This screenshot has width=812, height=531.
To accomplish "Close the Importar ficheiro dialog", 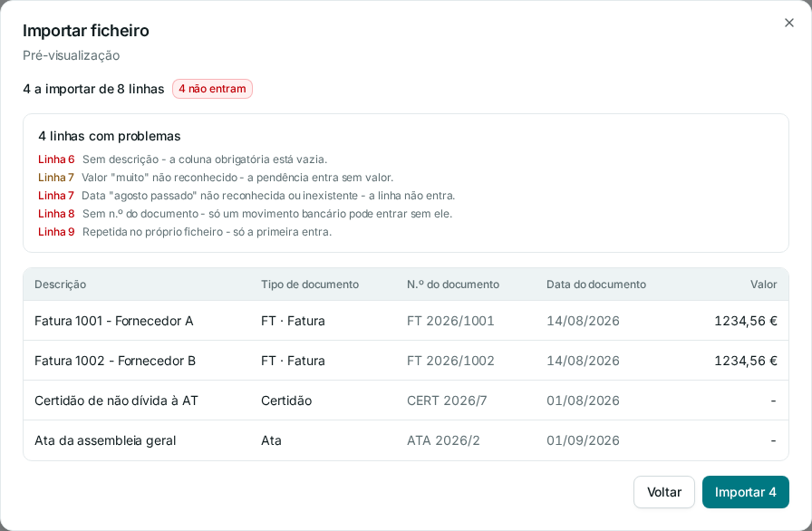I will tap(788, 23).
